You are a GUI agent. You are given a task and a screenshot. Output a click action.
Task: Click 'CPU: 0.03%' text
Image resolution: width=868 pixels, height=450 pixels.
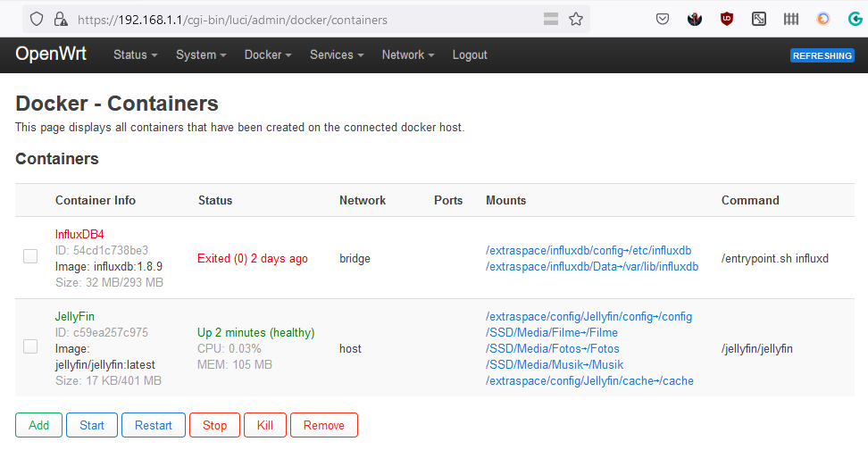tap(230, 349)
